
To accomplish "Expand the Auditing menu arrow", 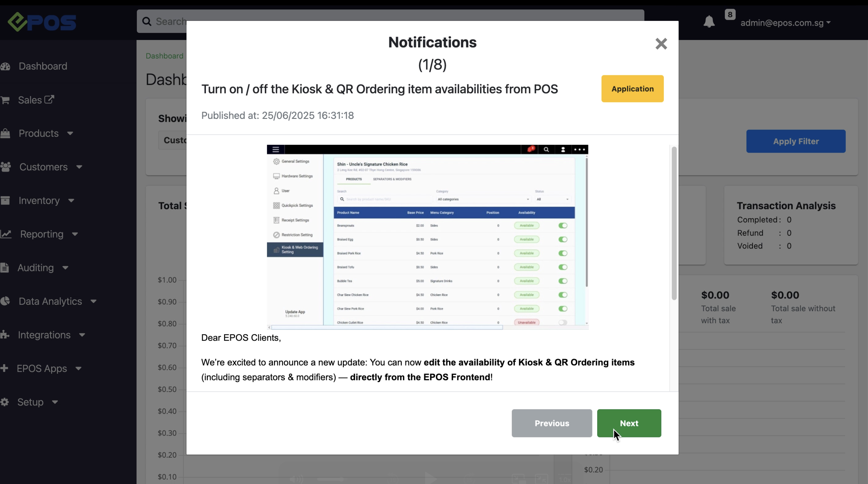I will pos(65,268).
